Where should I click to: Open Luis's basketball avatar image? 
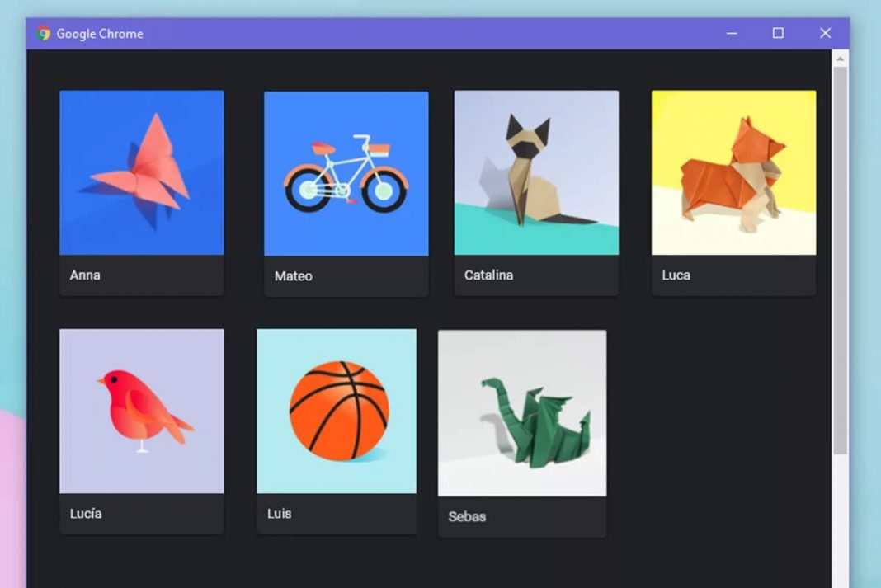coord(337,409)
